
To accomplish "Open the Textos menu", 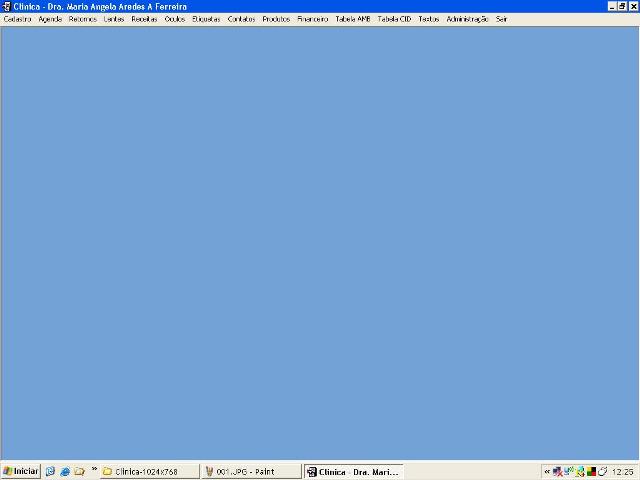I will 429,19.
